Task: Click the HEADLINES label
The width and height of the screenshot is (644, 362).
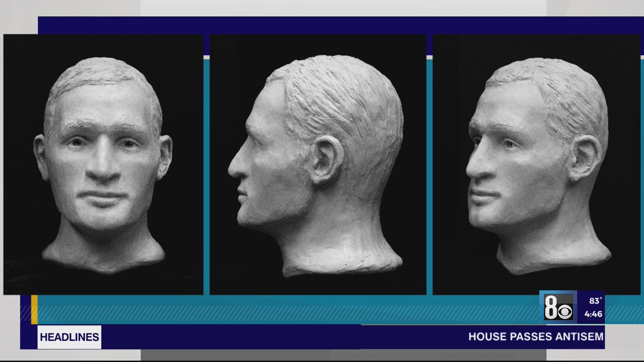Action: pyautogui.click(x=69, y=337)
